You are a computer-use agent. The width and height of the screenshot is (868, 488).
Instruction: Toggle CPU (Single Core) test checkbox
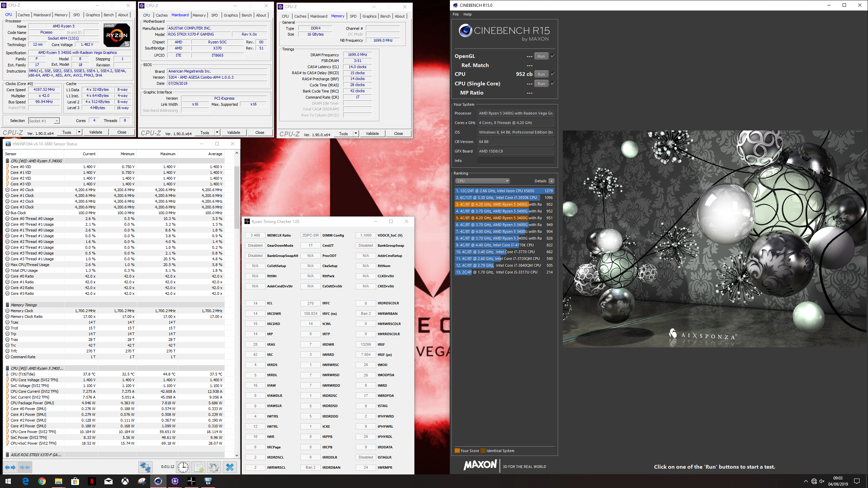point(553,83)
